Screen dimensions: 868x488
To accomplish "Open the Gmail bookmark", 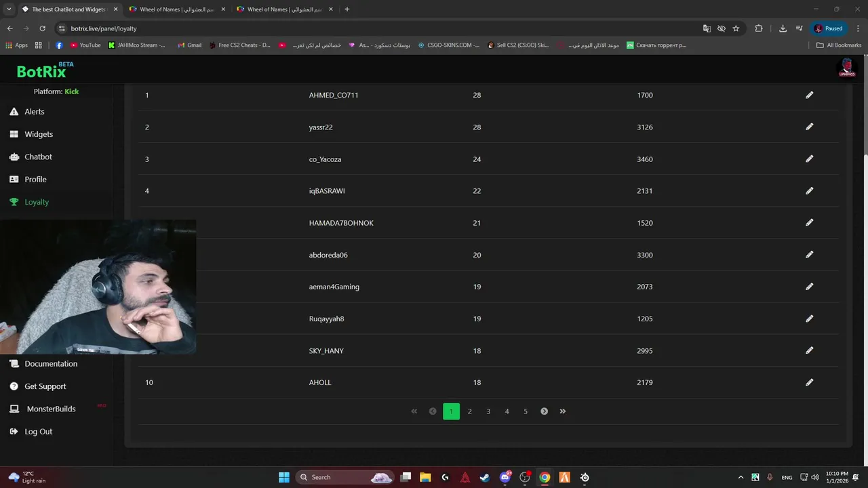I will [x=189, y=45].
